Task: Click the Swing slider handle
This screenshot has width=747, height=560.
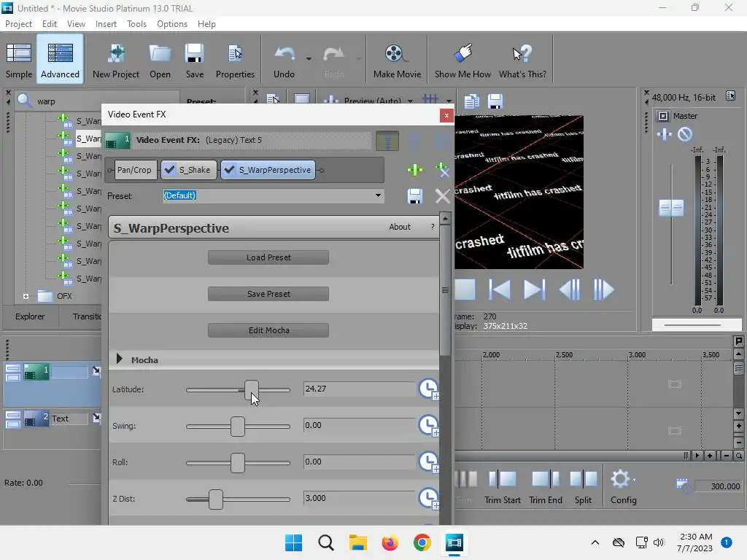Action: point(238,426)
